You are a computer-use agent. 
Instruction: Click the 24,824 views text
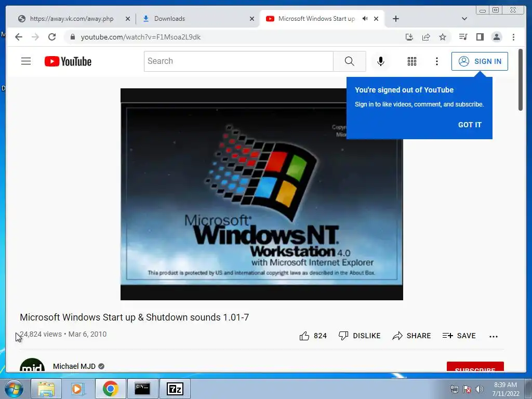point(41,334)
